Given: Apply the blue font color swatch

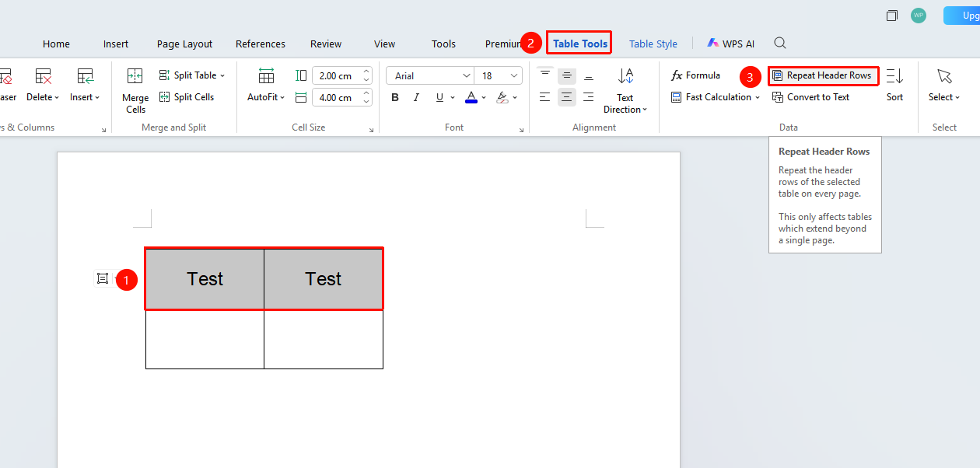Looking at the screenshot, I should [471, 97].
